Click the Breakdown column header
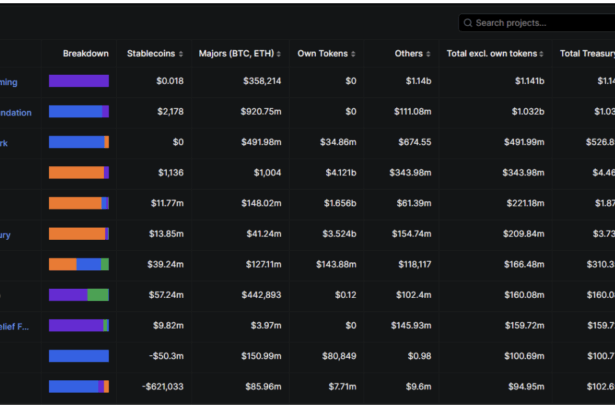Image resolution: width=615 pixels, height=410 pixels. coord(85,53)
